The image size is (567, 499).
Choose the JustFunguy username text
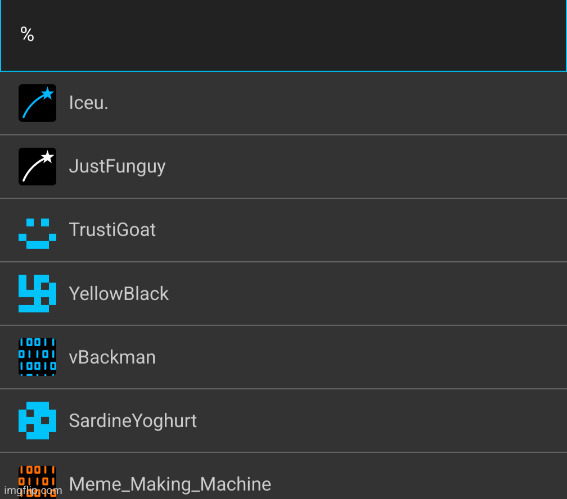pos(117,167)
